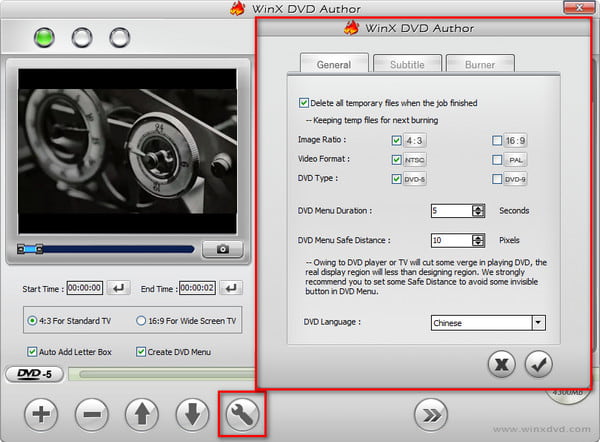Open the DVD Language dropdown
600x442 pixels.
(538, 323)
